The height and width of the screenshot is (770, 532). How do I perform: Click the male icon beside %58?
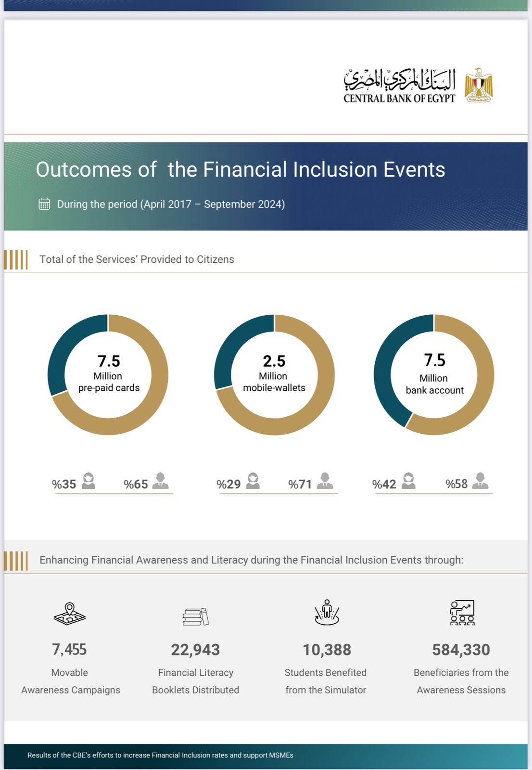pos(480,481)
